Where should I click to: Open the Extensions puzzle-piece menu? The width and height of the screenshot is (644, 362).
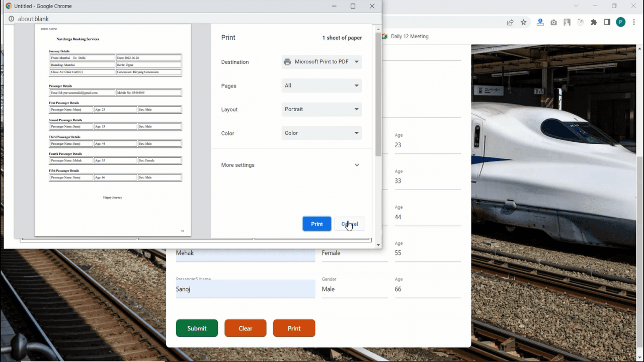(594, 22)
